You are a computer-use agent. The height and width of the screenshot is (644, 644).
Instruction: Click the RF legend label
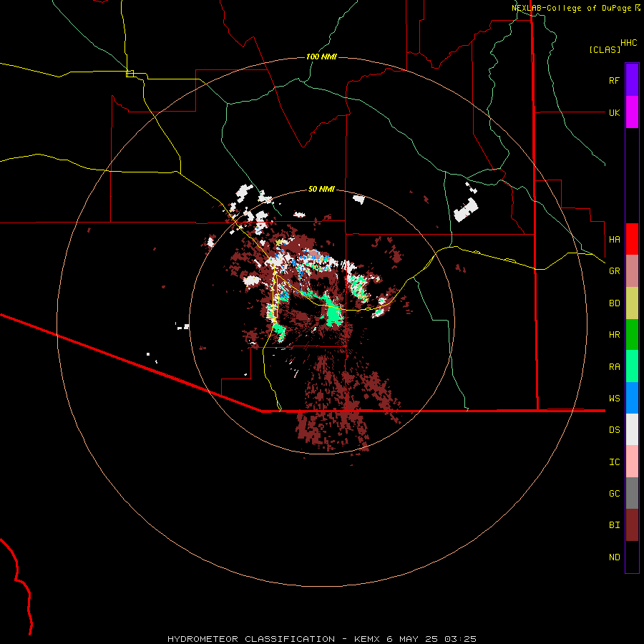tap(614, 80)
